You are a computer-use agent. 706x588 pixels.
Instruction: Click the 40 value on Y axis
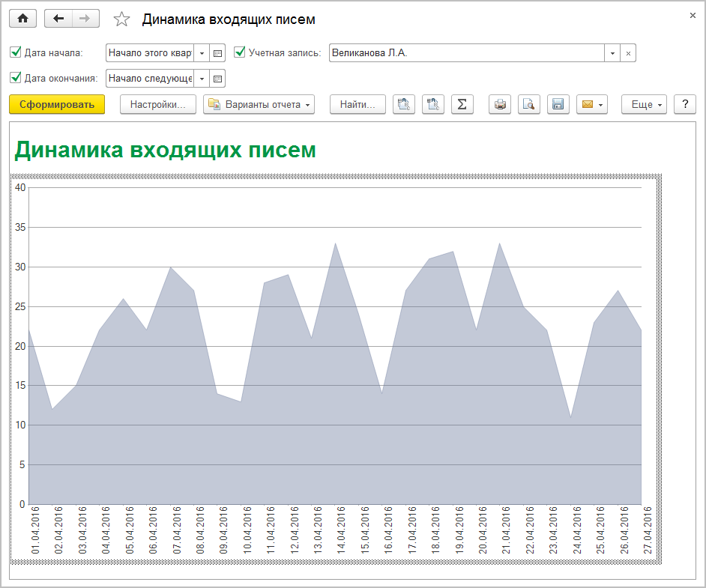(20, 187)
